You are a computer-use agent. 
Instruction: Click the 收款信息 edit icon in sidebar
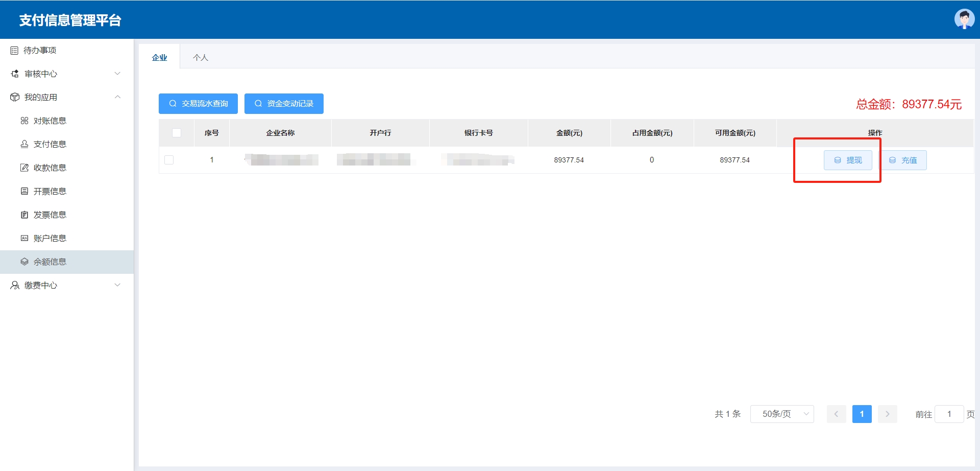[x=24, y=168]
